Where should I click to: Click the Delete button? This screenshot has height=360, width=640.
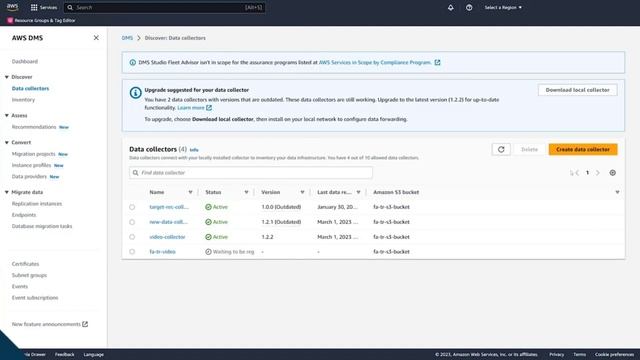[529, 149]
